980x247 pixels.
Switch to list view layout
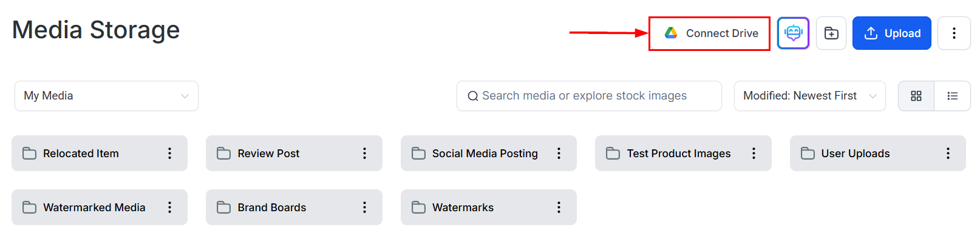pos(952,96)
